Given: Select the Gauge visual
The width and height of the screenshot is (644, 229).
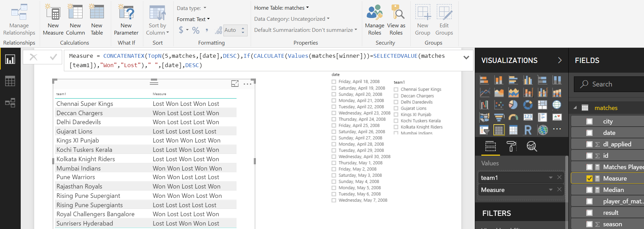Looking at the screenshot, I should pyautogui.click(x=513, y=117).
